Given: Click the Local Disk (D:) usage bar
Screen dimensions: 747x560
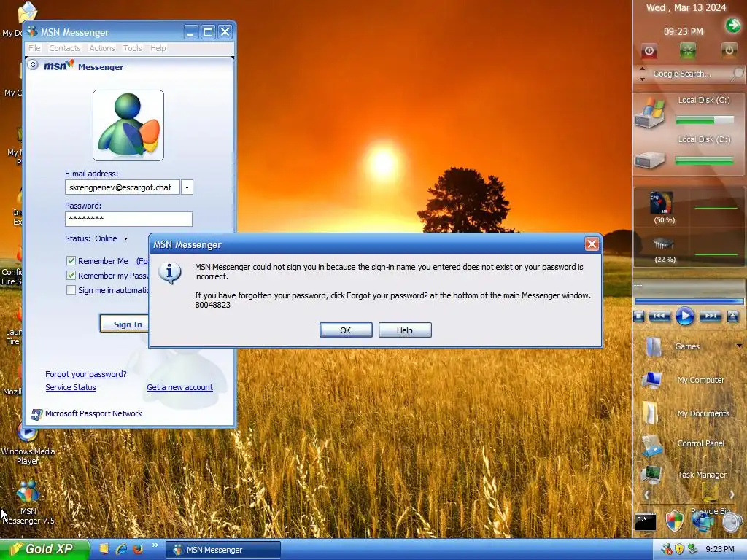Looking at the screenshot, I should point(705,161).
